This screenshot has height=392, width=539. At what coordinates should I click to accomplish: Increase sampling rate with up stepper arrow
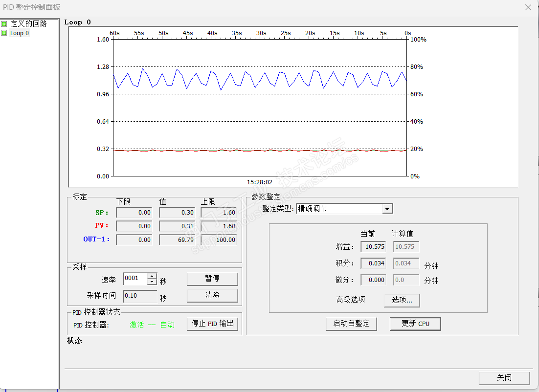[152, 276]
